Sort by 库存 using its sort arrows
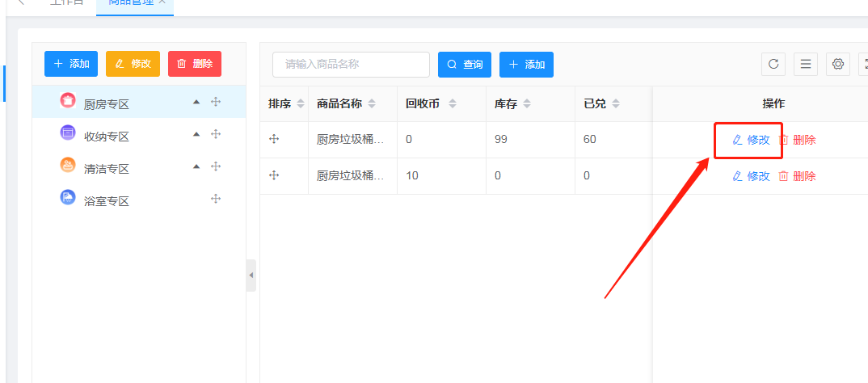868x383 pixels. [x=527, y=103]
